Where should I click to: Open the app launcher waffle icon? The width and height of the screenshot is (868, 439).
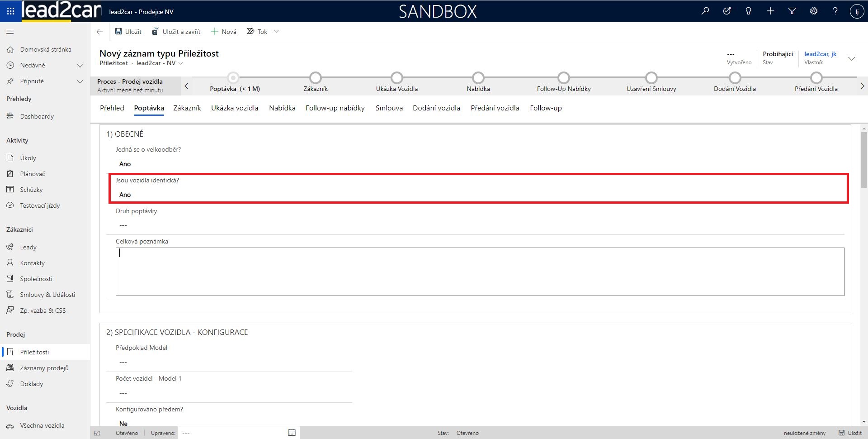point(10,11)
